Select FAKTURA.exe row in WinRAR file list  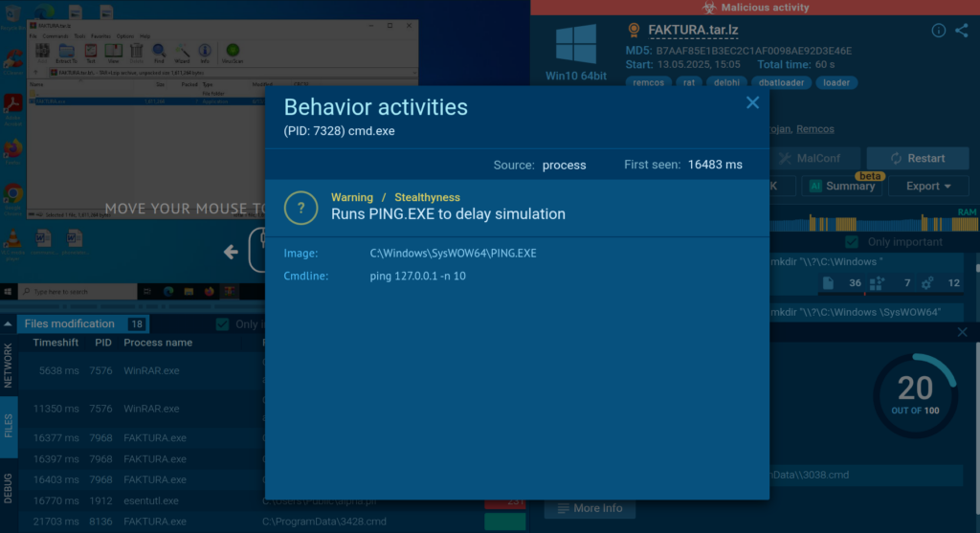(x=147, y=100)
